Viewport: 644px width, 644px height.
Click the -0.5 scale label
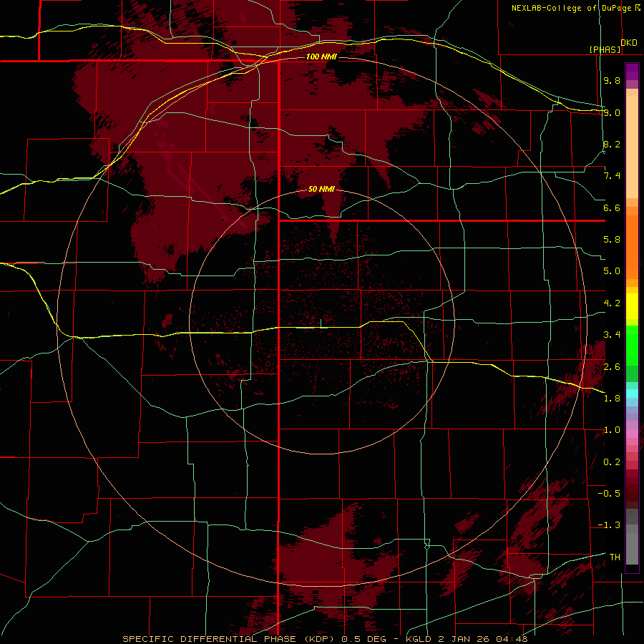609,494
